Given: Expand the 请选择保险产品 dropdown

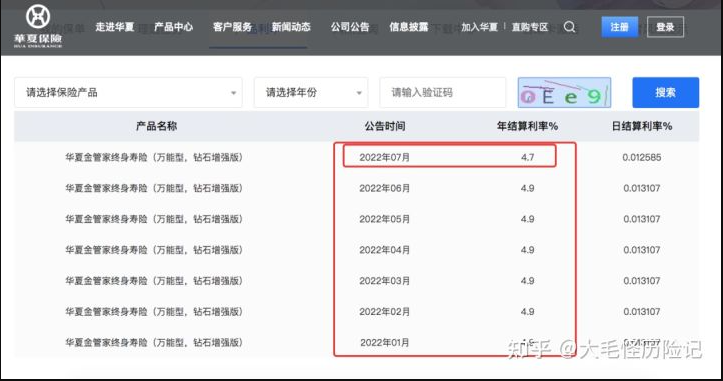Looking at the screenshot, I should coord(128,92).
